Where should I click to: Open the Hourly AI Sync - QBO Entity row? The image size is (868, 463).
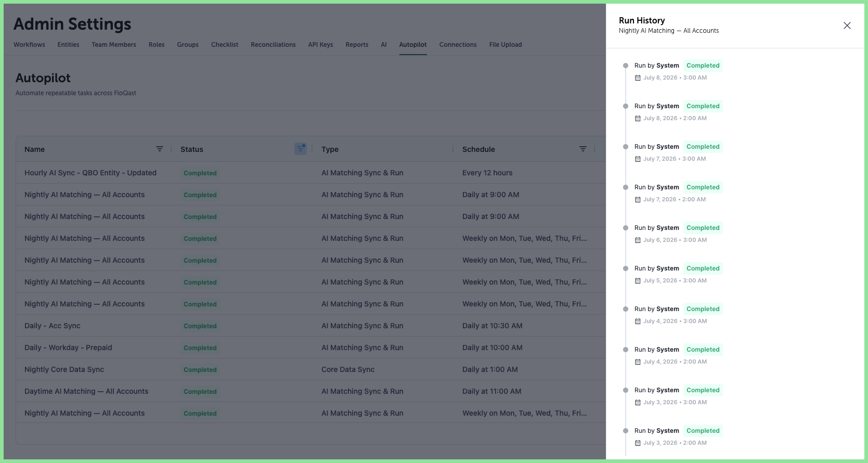pos(311,173)
